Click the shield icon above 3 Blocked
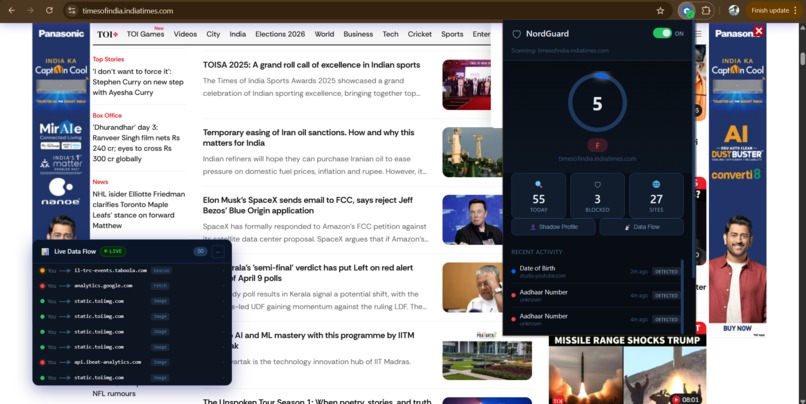 597,184
